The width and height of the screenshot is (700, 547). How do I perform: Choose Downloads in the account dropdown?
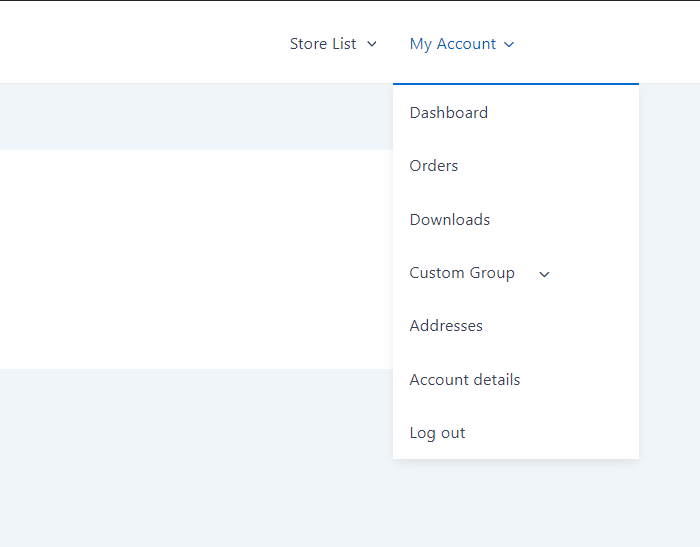coord(450,220)
